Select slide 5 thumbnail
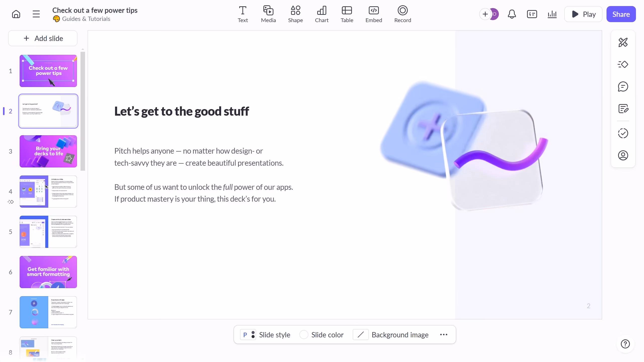The width and height of the screenshot is (644, 362). pyautogui.click(x=48, y=232)
